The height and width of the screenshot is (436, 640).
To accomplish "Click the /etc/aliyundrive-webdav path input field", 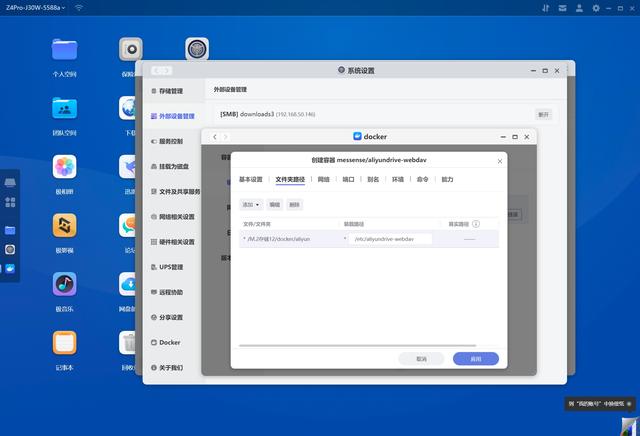I will (390, 239).
